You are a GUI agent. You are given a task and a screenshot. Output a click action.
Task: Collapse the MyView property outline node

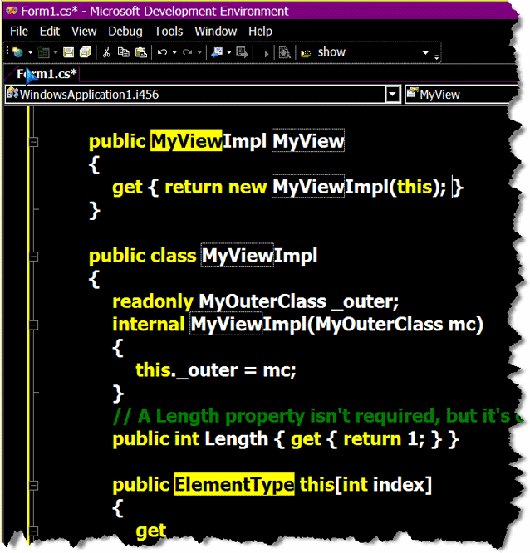coord(33,142)
